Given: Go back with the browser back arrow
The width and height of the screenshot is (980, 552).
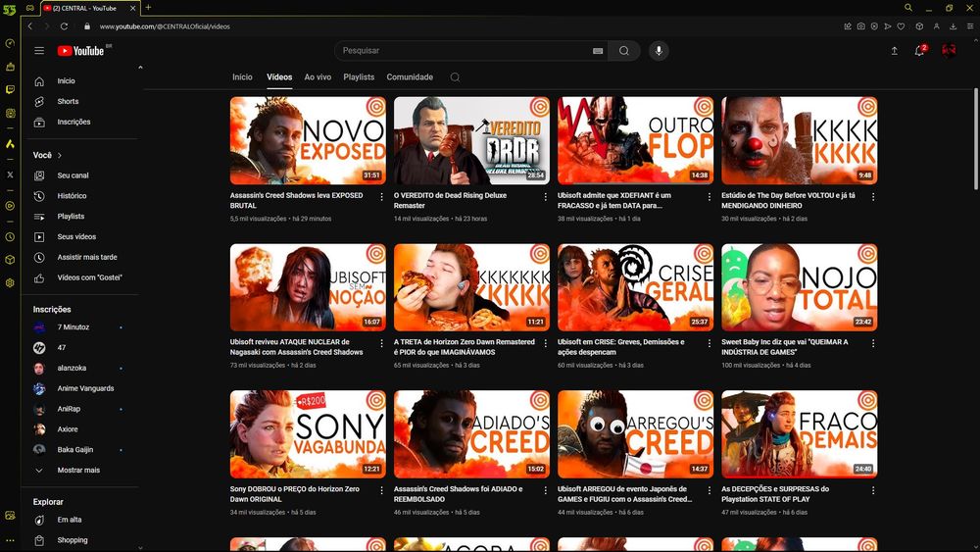Looking at the screenshot, I should [29, 26].
